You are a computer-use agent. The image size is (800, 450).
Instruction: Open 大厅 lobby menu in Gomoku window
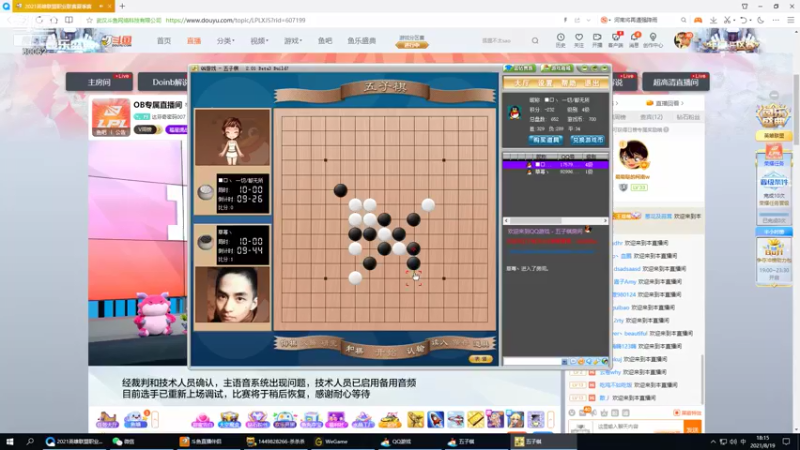(x=521, y=83)
